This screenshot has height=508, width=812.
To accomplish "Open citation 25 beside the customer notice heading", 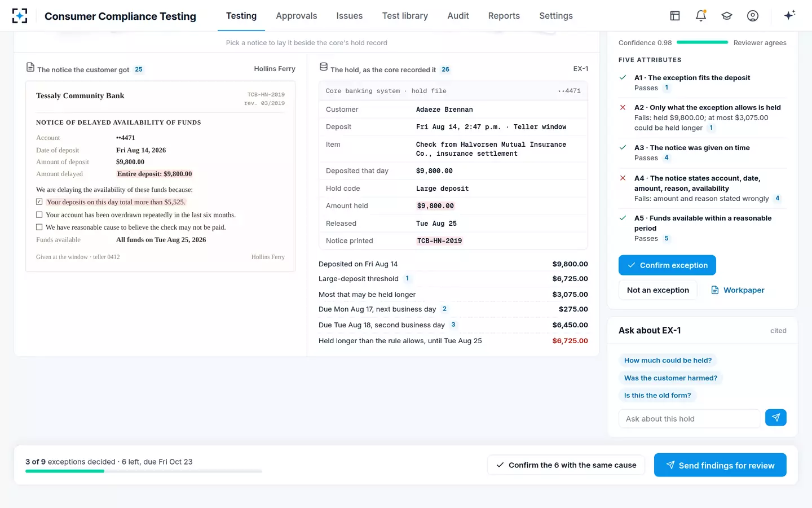I will [139, 69].
